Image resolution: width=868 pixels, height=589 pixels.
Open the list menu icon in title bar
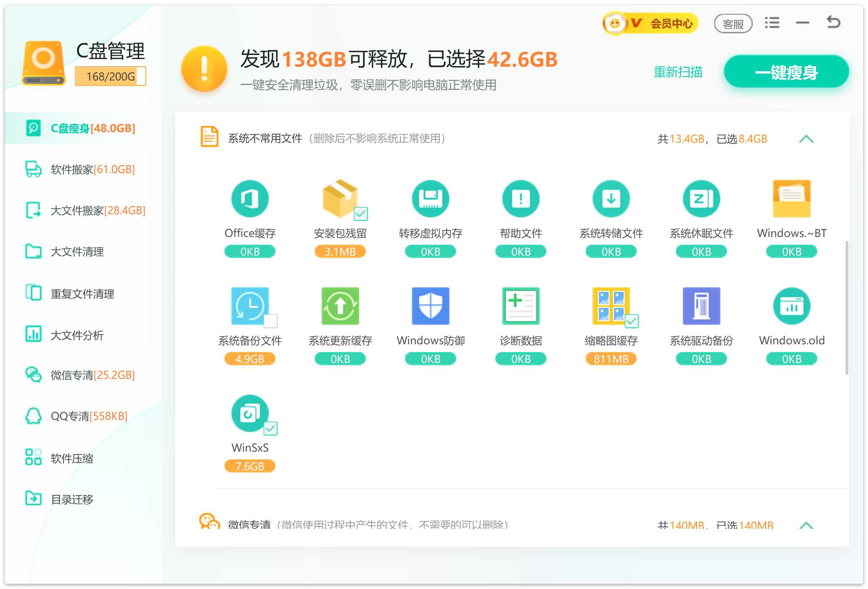click(772, 23)
